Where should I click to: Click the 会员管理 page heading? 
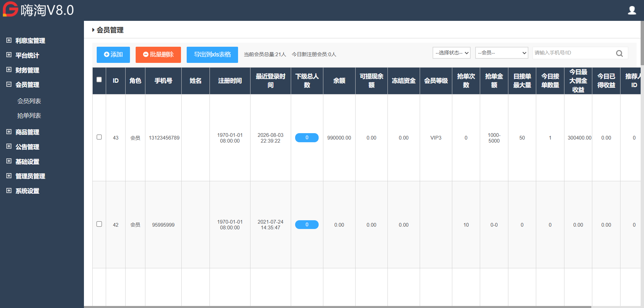(110, 30)
